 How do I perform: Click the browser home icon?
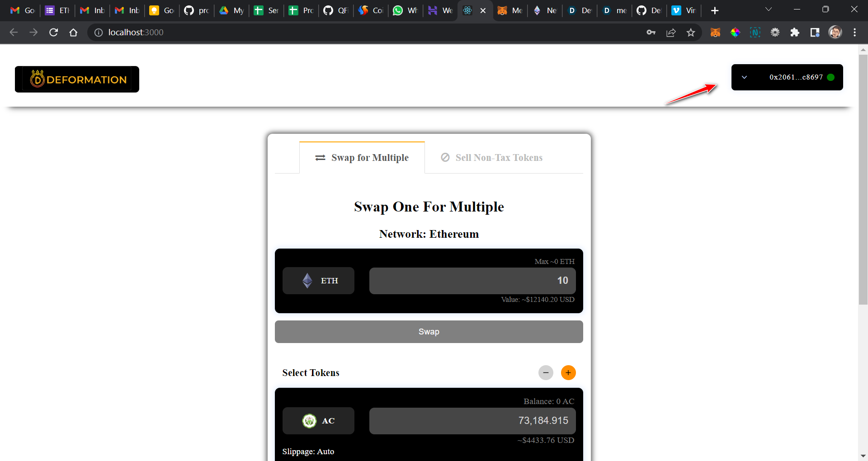(73, 32)
